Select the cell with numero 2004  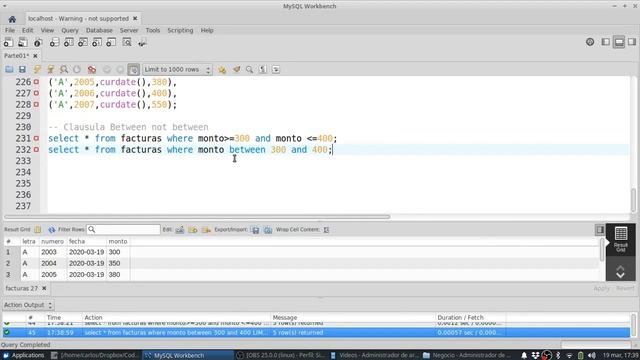click(52, 263)
